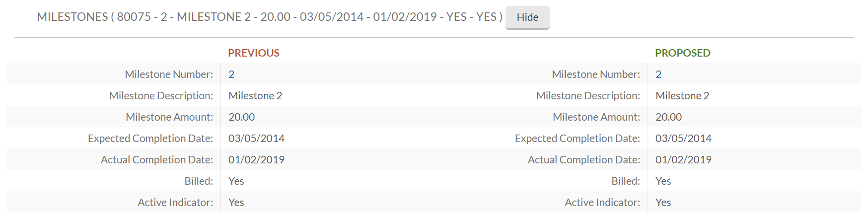Click the 'Active Indicator:' label under Proposed
The image size is (868, 213).
pos(602,203)
